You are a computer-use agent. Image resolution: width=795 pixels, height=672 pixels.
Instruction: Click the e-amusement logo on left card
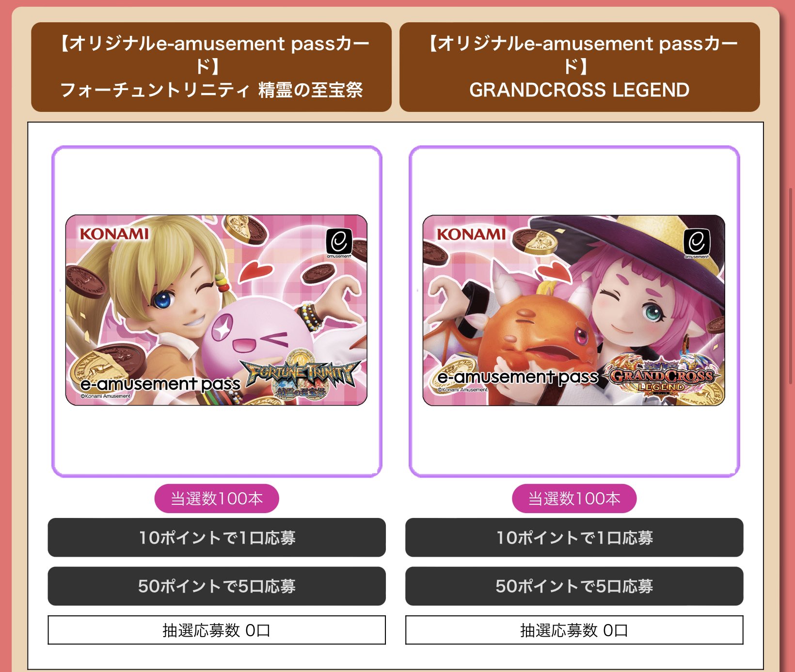click(x=339, y=243)
